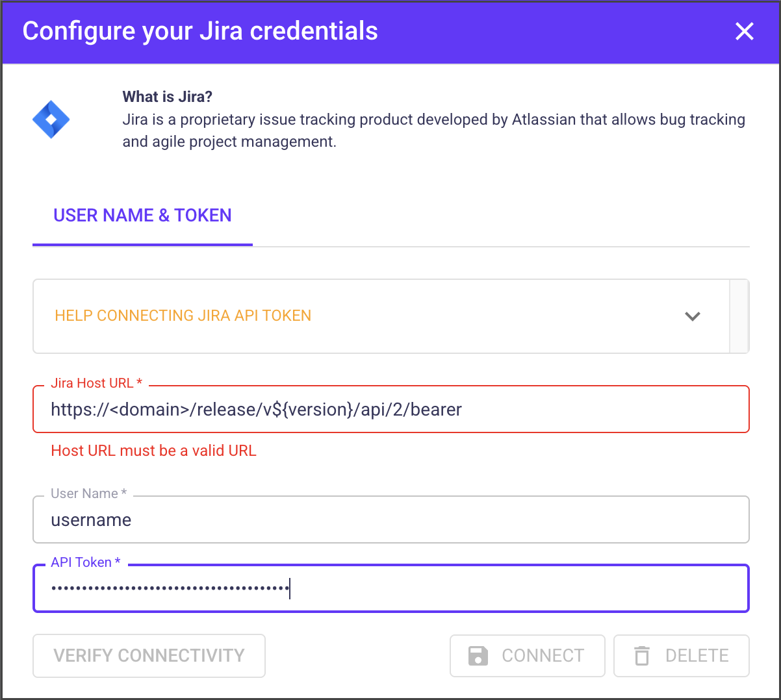Click the floppy disk save icon
Viewport: 781px width, 700px height.
(478, 656)
